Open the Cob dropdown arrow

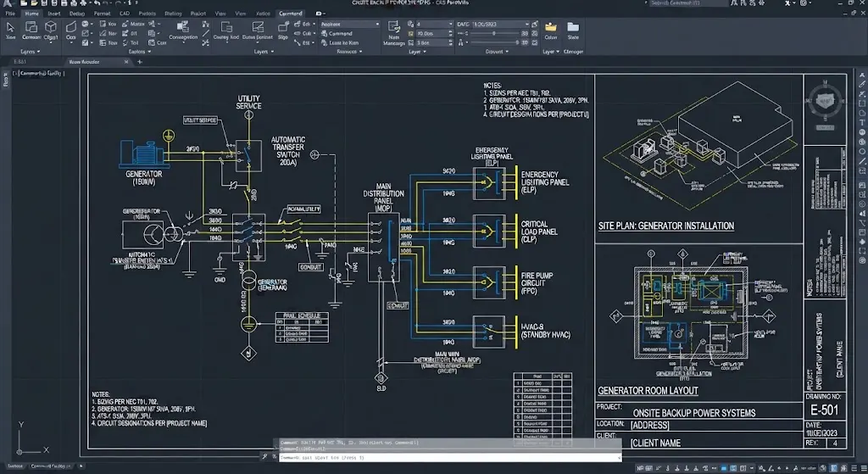click(314, 33)
